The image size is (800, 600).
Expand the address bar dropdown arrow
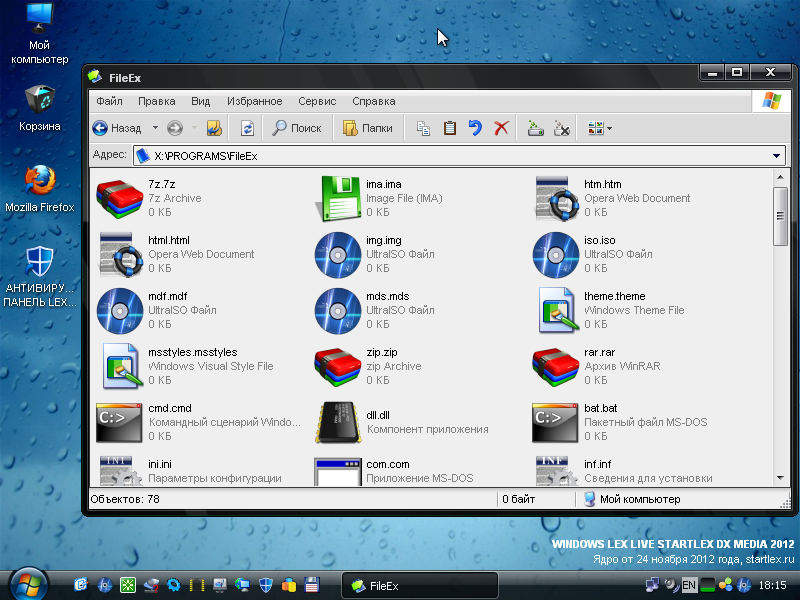pyautogui.click(x=777, y=156)
